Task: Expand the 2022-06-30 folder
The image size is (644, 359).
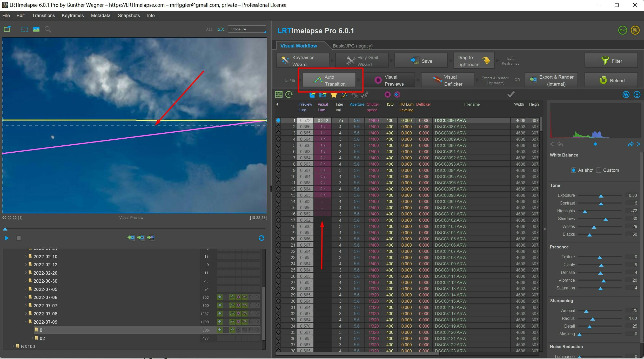Action: 26,281
